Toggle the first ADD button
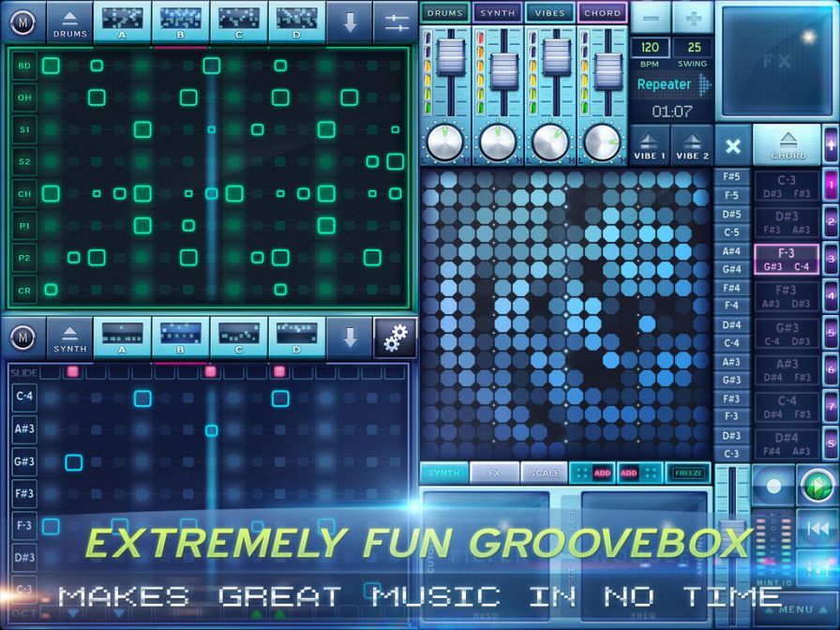Screen dimensions: 840x630 pos(602,473)
